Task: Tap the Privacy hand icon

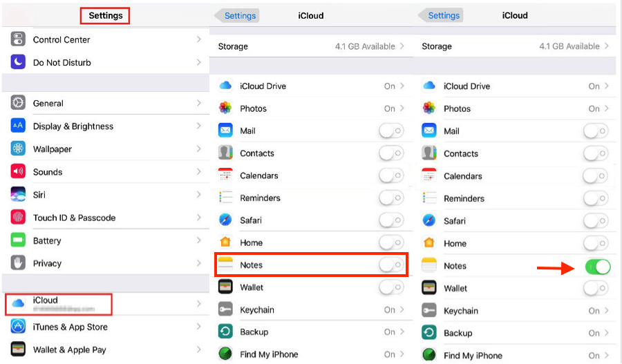Action: tap(18, 263)
